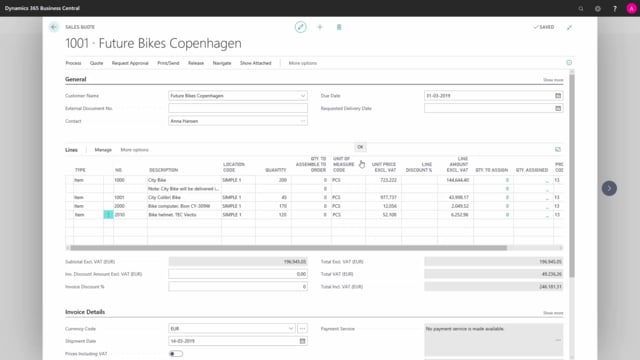This screenshot has height=360, width=640.
Task: Open More options in action bar
Action: click(x=302, y=63)
